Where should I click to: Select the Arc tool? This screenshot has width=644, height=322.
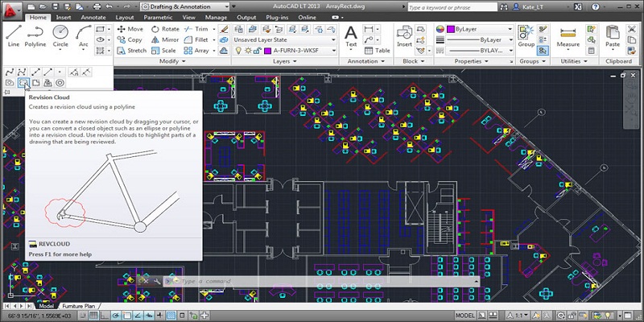pos(84,35)
